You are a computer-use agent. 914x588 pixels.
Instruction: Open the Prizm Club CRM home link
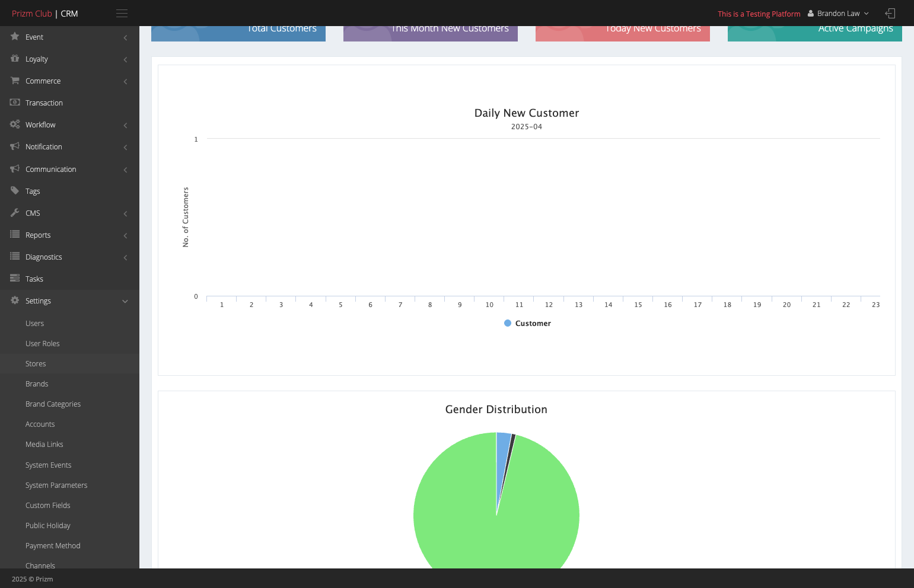tap(44, 14)
